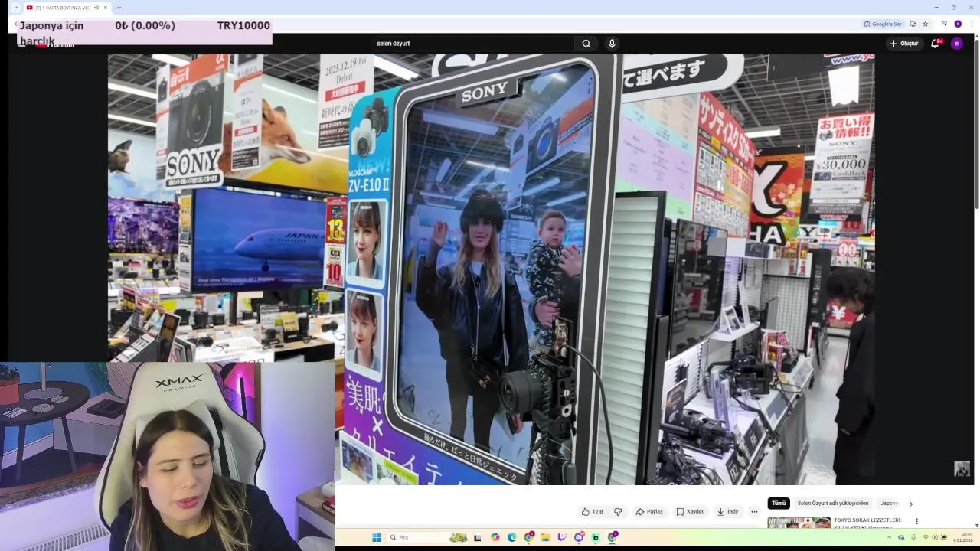Click the video player frame
Image resolution: width=980 pixels, height=551 pixels.
pos(491,269)
